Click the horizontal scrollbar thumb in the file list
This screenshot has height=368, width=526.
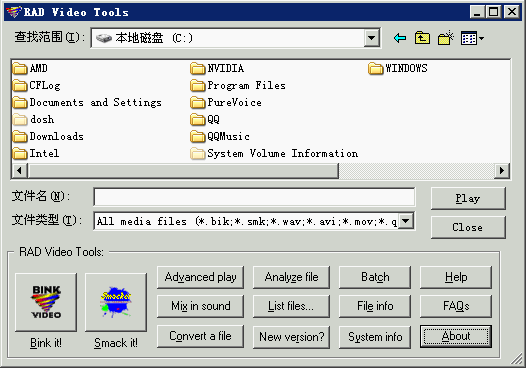click(x=183, y=170)
